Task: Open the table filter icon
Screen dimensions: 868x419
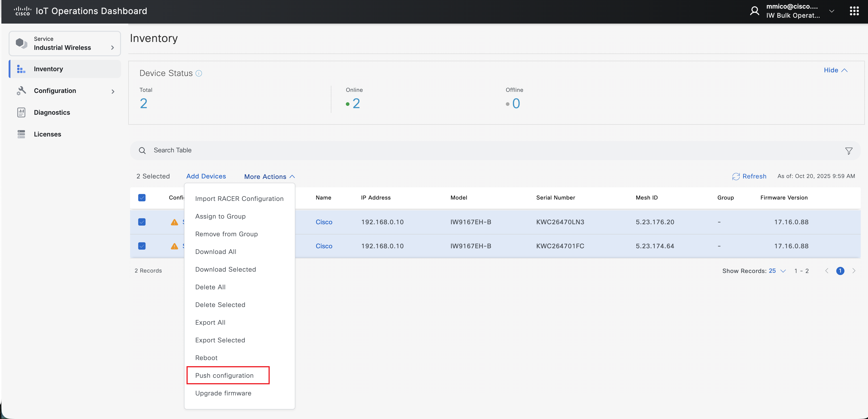Action: (849, 151)
